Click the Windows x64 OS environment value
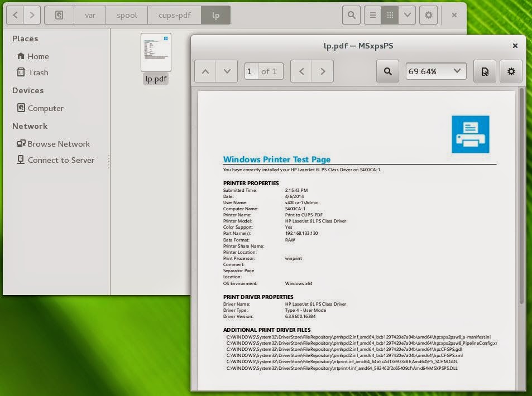 (x=299, y=283)
